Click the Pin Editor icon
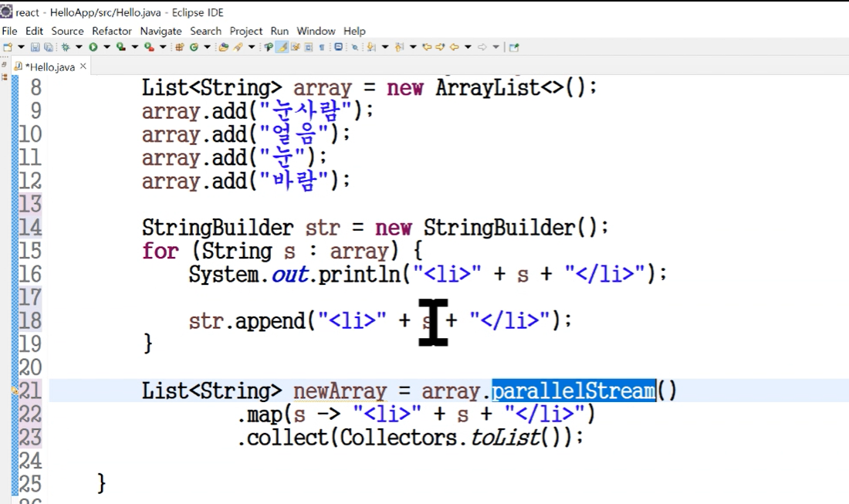The image size is (849, 504). [x=514, y=47]
